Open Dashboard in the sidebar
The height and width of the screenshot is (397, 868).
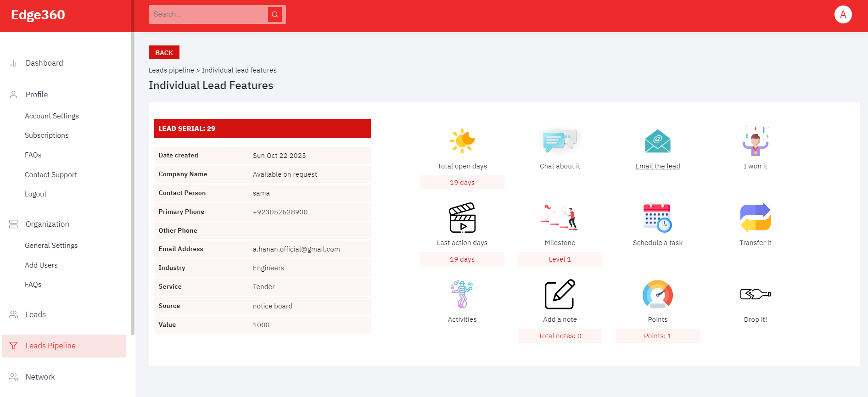44,63
